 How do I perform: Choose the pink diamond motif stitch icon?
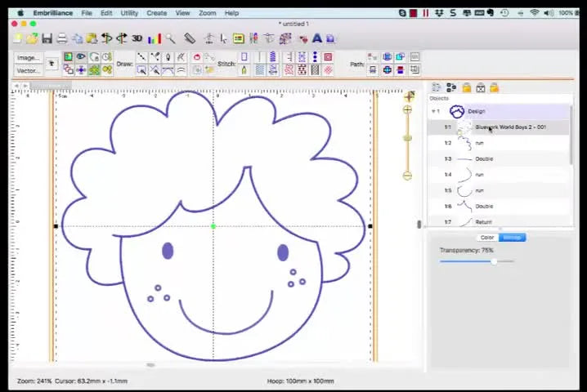pos(328,69)
